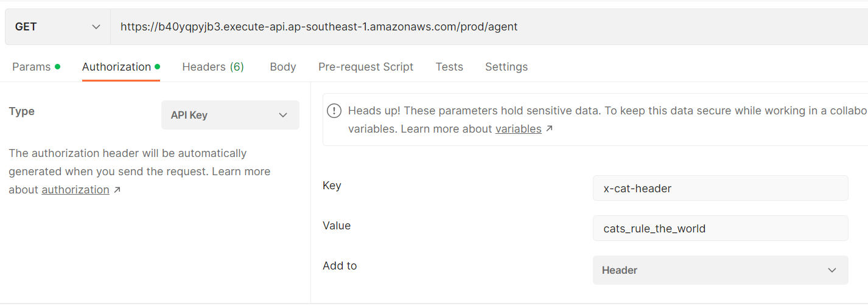Click the Key field with x-cat-header
This screenshot has height=306, width=868.
click(x=720, y=189)
